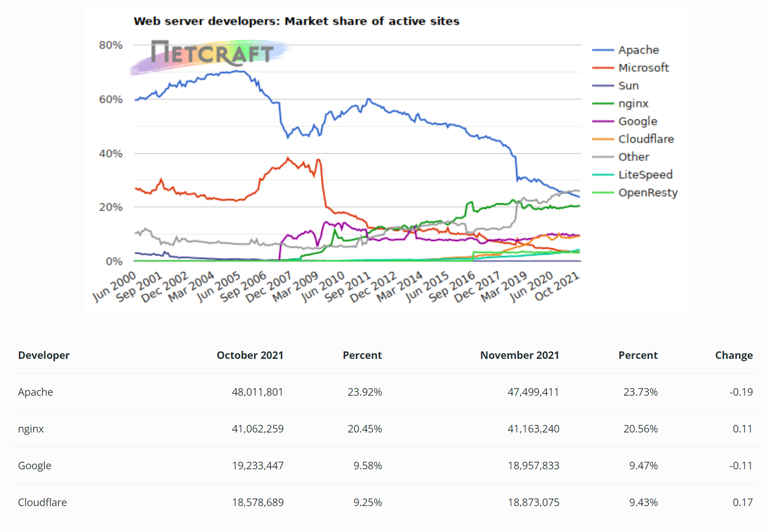768x532 pixels.
Task: Click the November 2021 column header
Action: (519, 355)
